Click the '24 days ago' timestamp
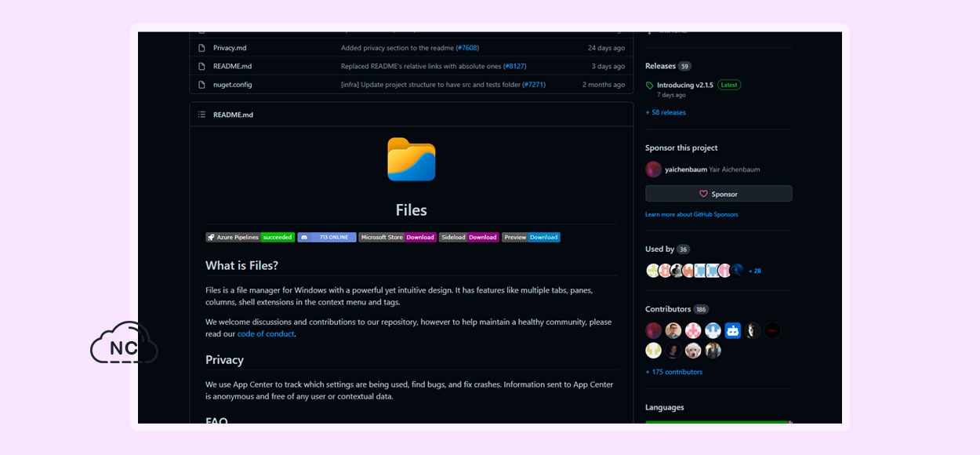 (607, 48)
